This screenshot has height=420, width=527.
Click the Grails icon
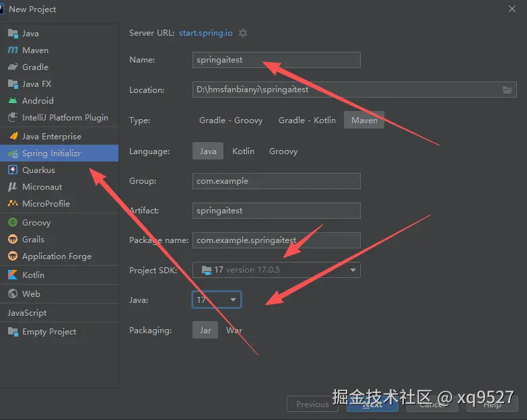point(13,239)
